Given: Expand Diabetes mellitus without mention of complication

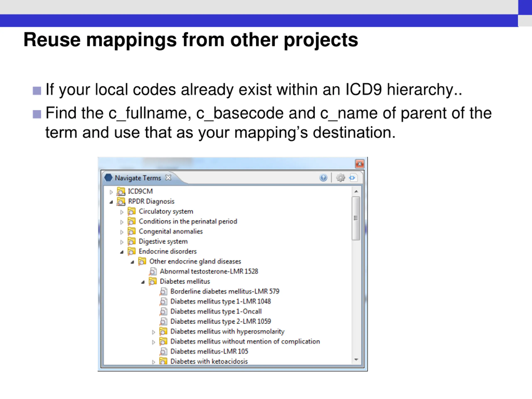Looking at the screenshot, I should (x=153, y=342).
